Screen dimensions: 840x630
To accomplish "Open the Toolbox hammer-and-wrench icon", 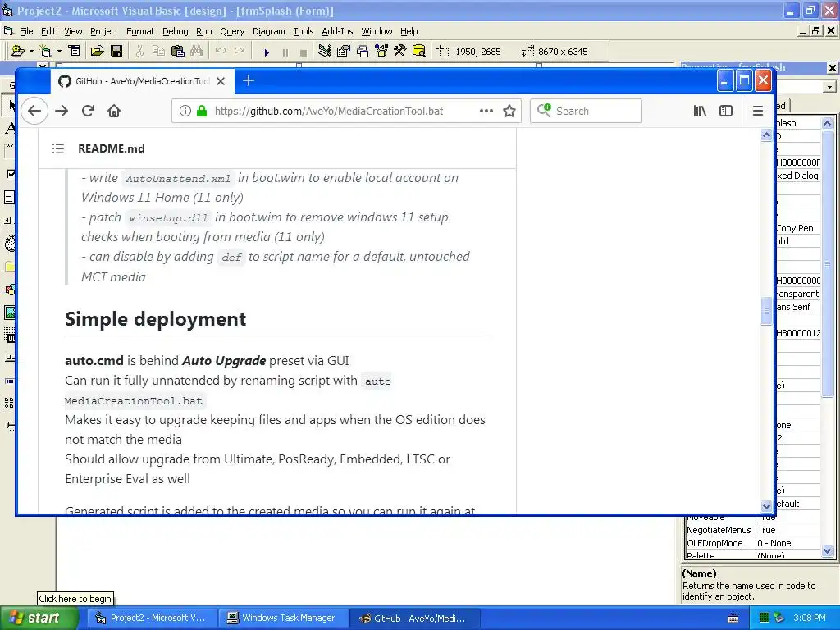I will [400, 51].
